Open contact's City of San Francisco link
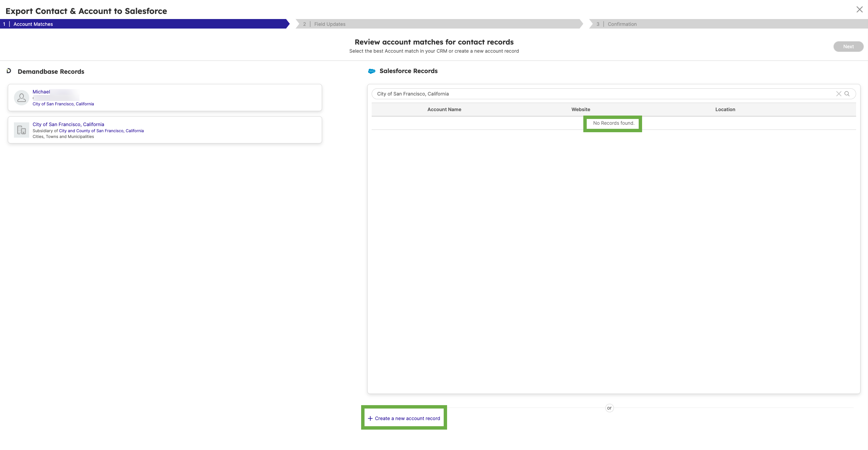The height and width of the screenshot is (450, 868). (x=63, y=104)
